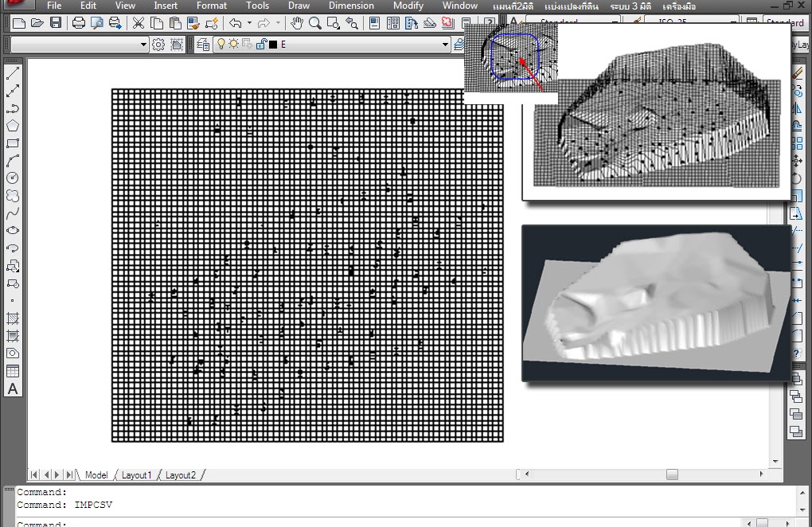Click the Paste clipboard icon
This screenshot has height=527, width=812.
tap(175, 23)
